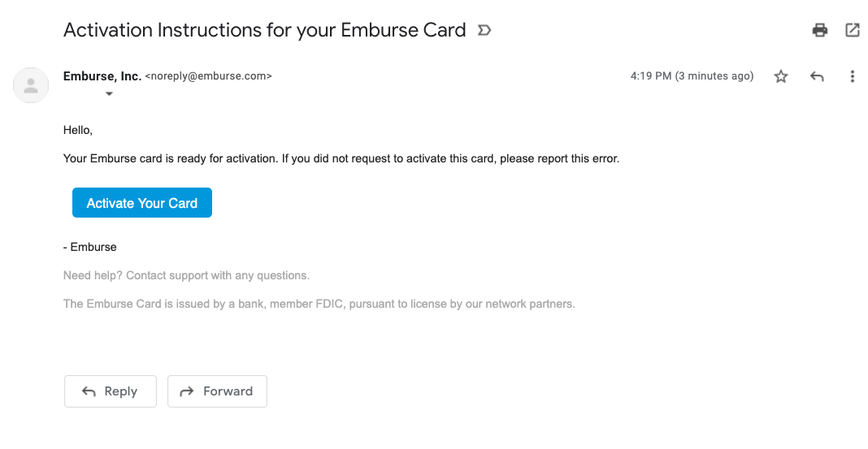This screenshot has height=449, width=868.
Task: Click the Hello greeting line
Action: point(78,130)
